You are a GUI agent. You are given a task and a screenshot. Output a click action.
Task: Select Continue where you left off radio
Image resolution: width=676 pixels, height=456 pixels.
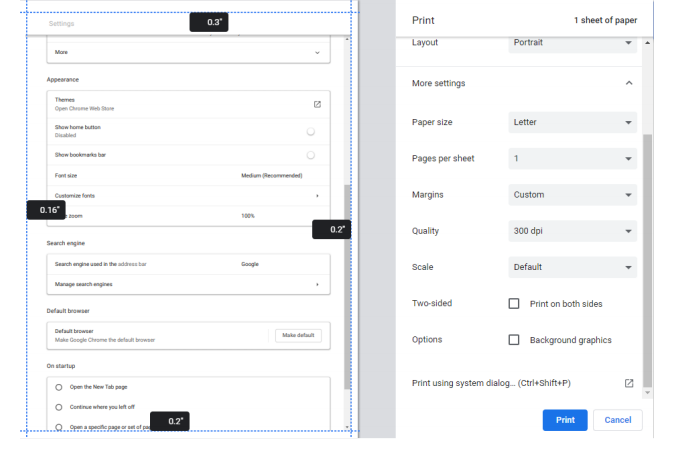[x=59, y=407]
